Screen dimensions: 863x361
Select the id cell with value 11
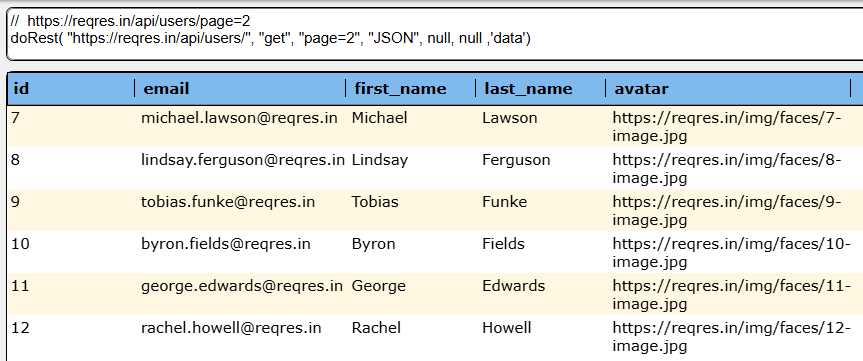pyautogui.click(x=20, y=286)
